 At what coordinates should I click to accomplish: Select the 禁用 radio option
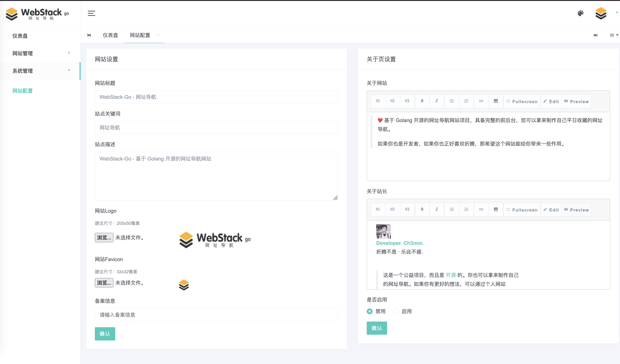point(370,311)
